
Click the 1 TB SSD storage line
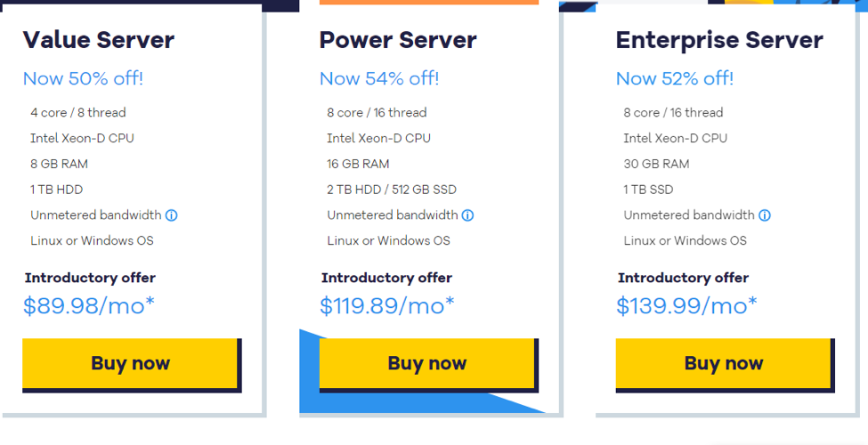(x=648, y=190)
